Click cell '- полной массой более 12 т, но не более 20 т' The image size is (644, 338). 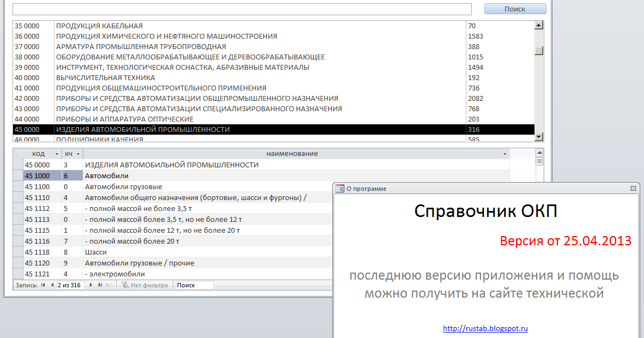208,230
